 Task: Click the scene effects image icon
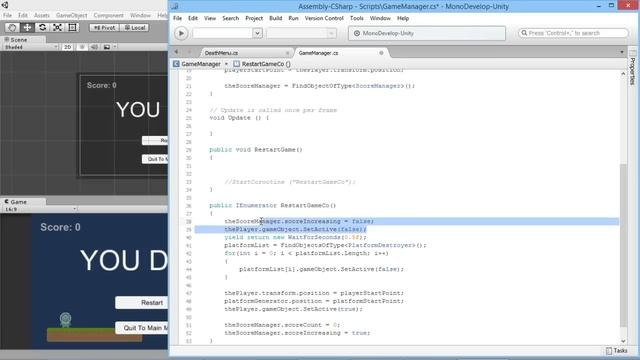(107, 47)
